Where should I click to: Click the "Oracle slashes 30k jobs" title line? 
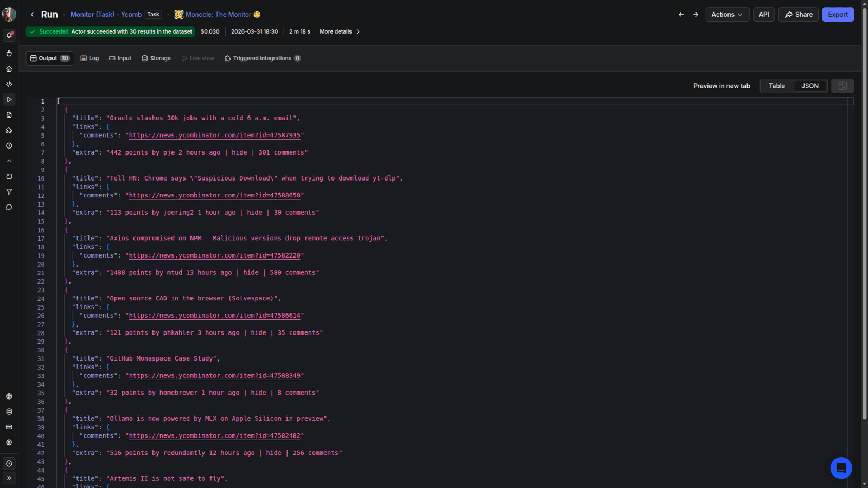click(186, 118)
